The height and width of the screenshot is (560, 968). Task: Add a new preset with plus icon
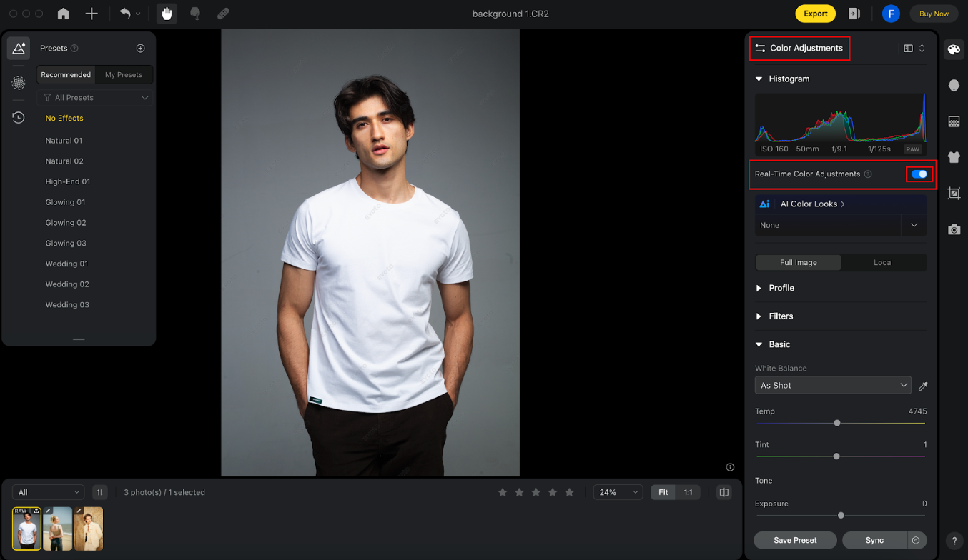(140, 48)
